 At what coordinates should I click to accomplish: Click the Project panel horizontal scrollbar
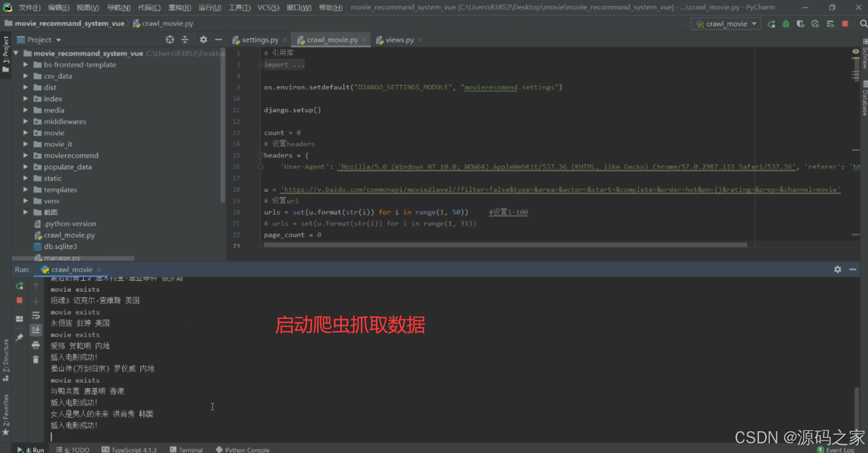click(x=73, y=258)
